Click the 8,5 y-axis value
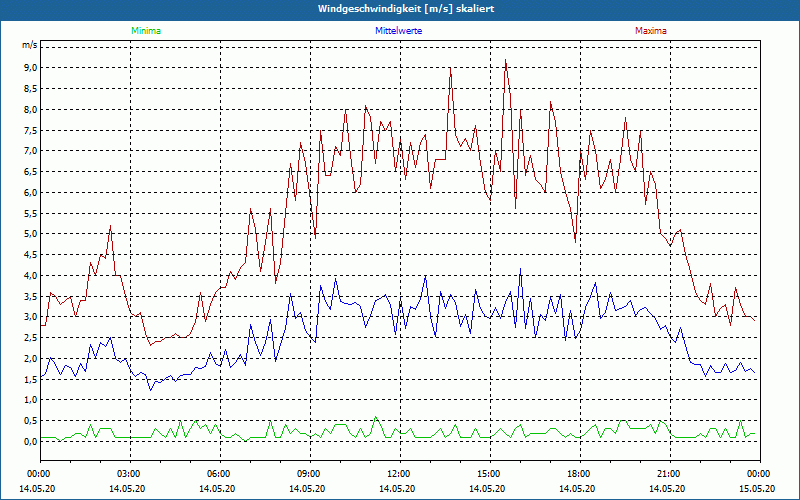The image size is (800, 500). (31, 89)
